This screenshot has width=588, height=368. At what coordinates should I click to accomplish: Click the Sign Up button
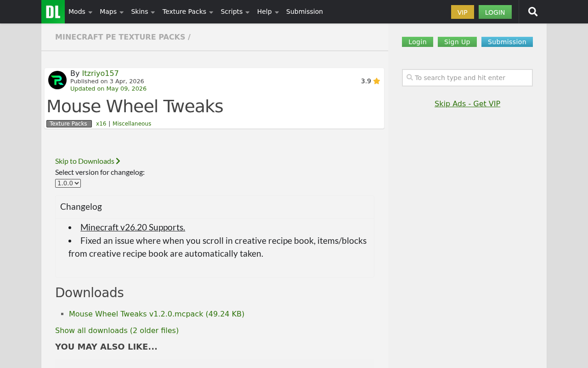click(x=457, y=42)
